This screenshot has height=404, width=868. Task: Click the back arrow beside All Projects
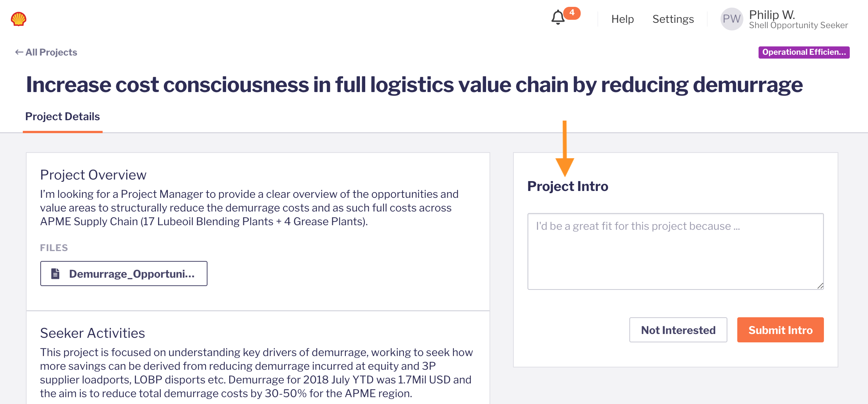click(x=19, y=52)
